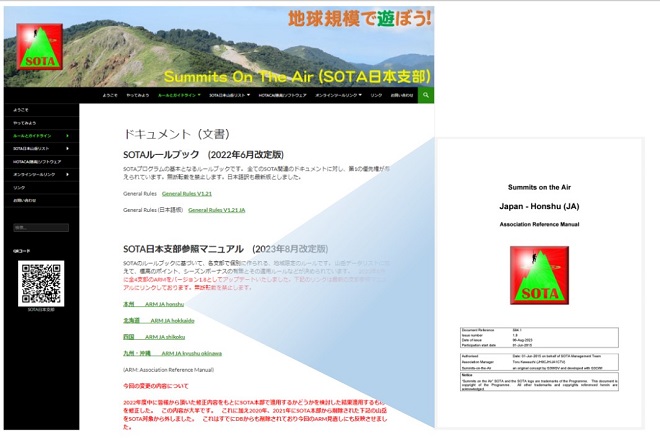The height and width of the screenshot is (442, 660).
Task: Click the SOTA日本支部参照マニュアル section heading
Action: (x=226, y=249)
